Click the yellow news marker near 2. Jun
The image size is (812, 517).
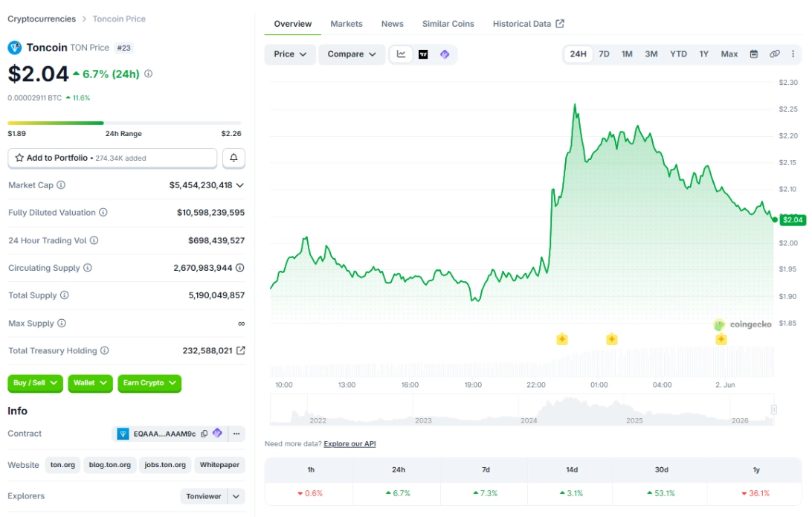pyautogui.click(x=721, y=339)
